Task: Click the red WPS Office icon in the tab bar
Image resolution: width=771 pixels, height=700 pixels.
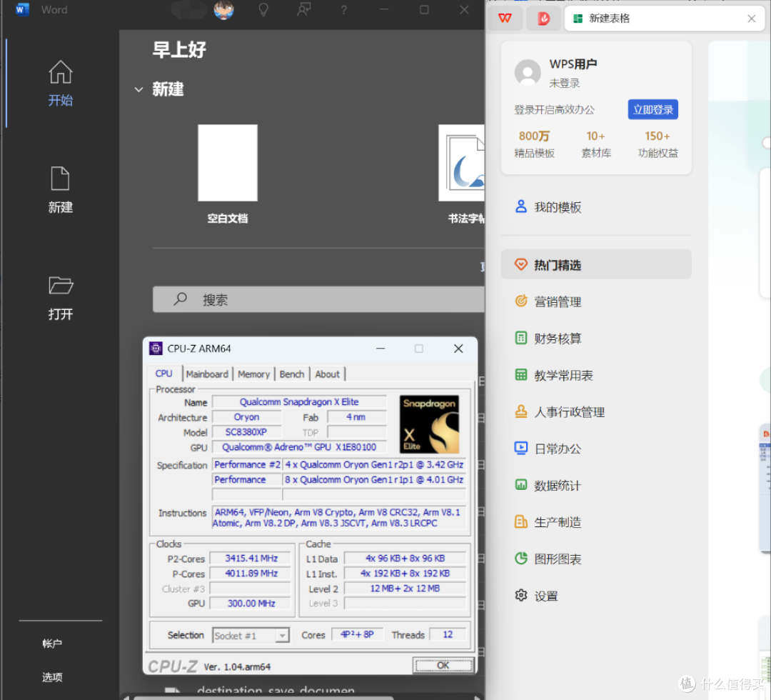Action: (543, 18)
